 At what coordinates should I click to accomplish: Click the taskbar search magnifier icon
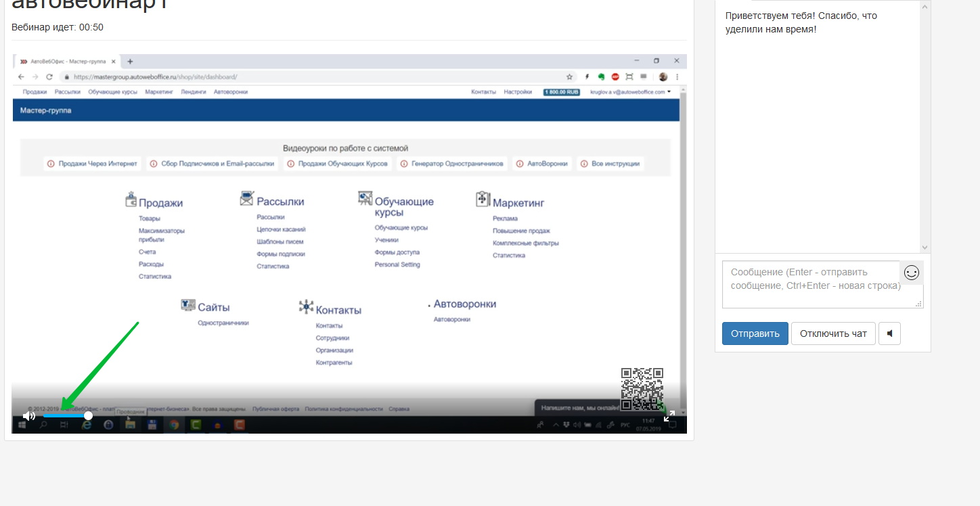coord(43,425)
